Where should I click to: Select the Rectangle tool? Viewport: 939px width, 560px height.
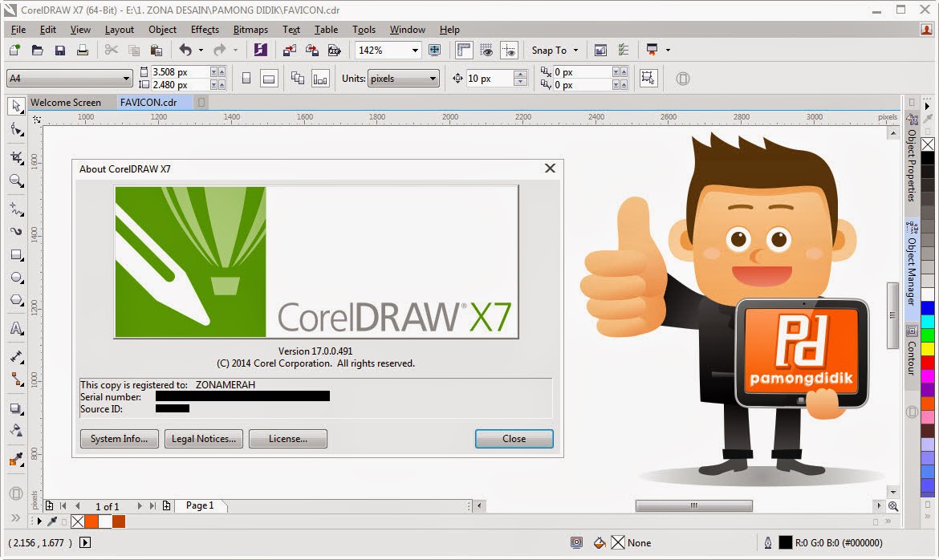(16, 255)
